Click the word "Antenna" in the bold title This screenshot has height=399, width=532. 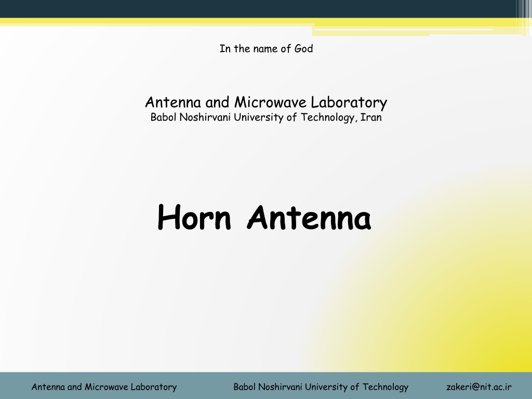(x=309, y=218)
